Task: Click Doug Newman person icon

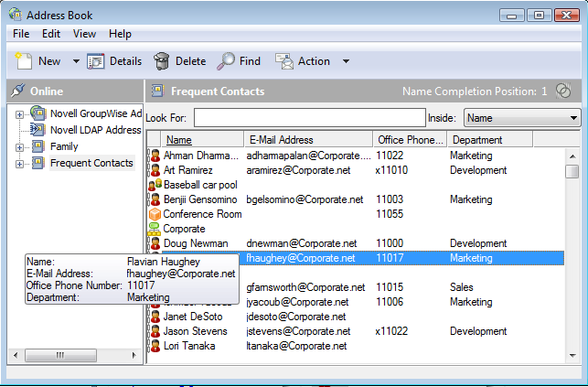Action: coord(155,243)
